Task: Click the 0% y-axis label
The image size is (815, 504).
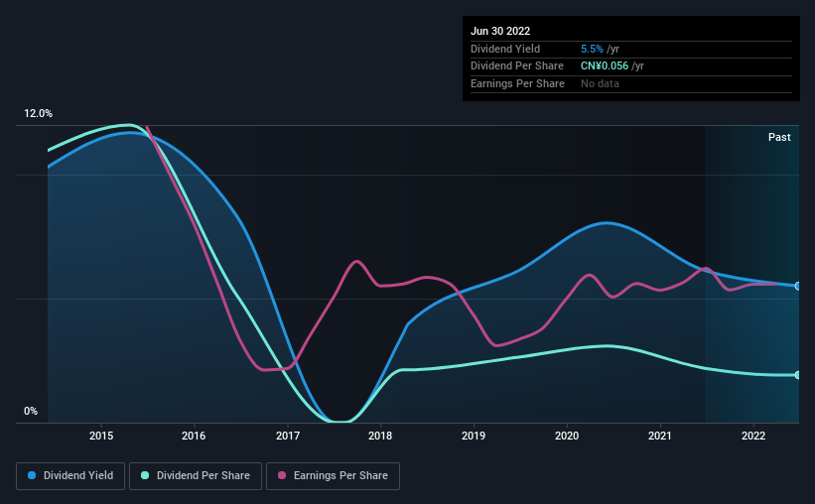Action: pyautogui.click(x=31, y=411)
